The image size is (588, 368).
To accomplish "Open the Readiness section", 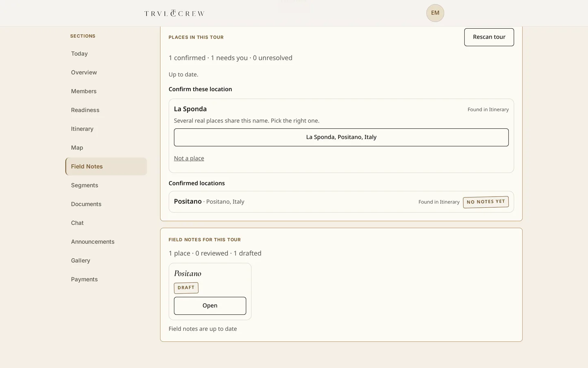I will (x=106, y=110).
